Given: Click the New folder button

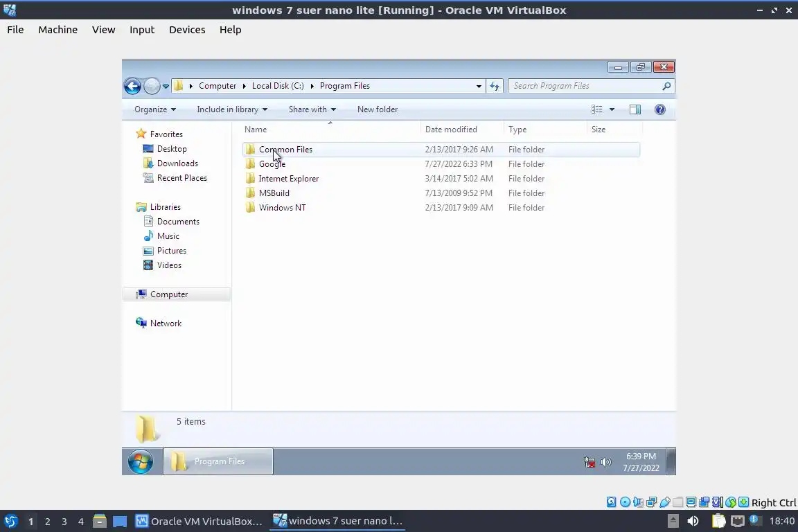Looking at the screenshot, I should (377, 109).
